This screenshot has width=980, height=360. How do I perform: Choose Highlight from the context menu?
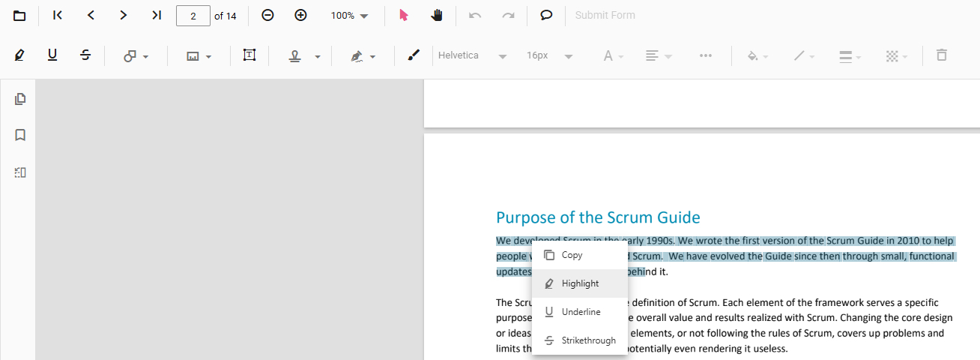580,283
